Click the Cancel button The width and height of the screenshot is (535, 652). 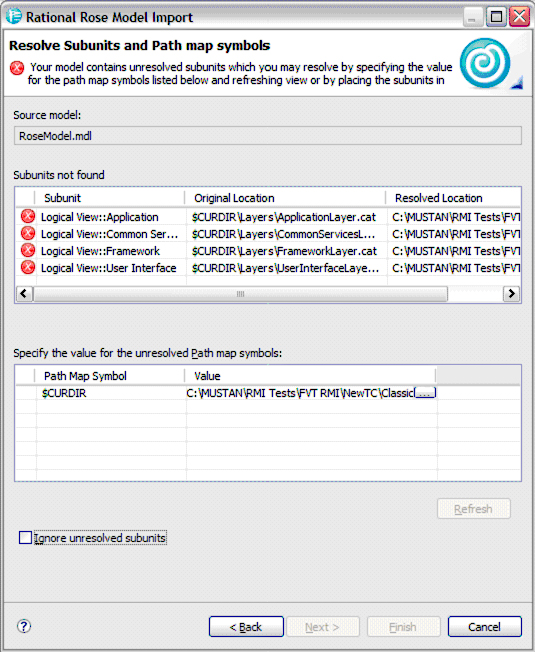coord(484,627)
